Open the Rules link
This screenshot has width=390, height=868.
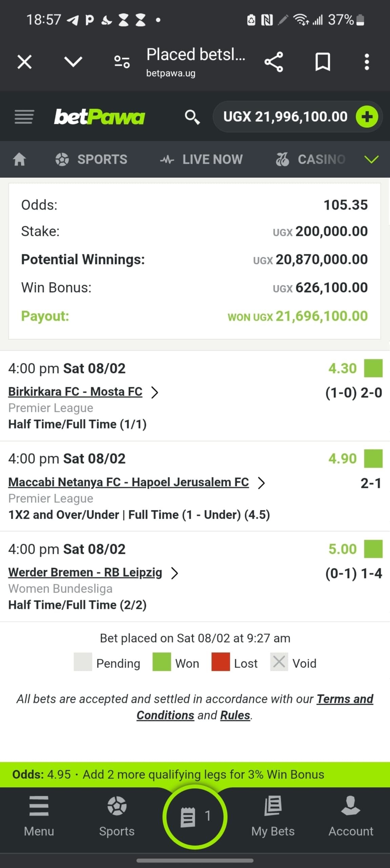click(x=235, y=715)
